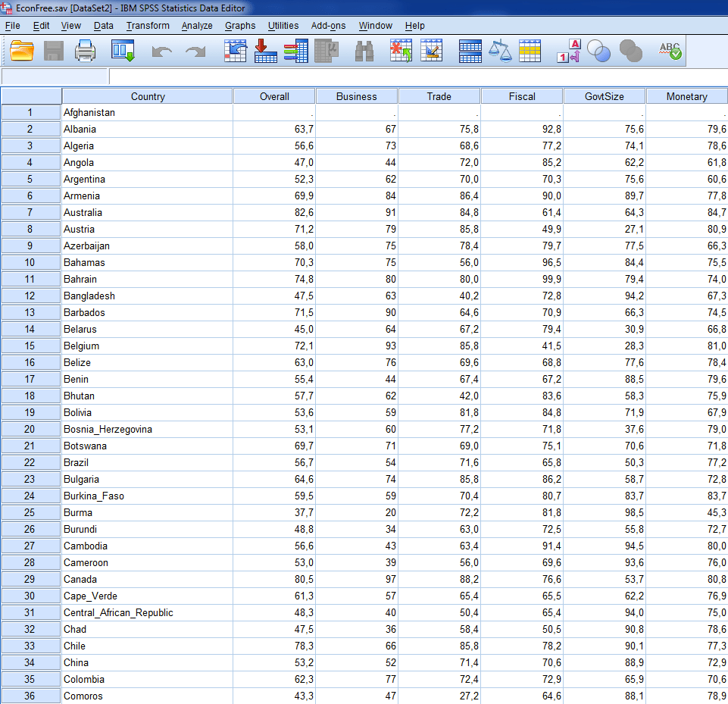Screen dimensions: 728x704
Task: Open the Help menu
Action: point(414,26)
